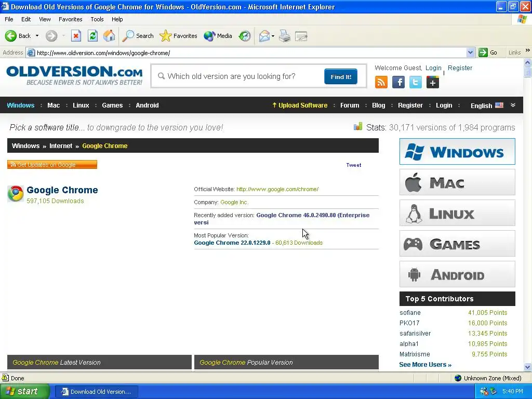The width and height of the screenshot is (532, 399).
Task: Click the Print icon in toolbar
Action: click(x=285, y=36)
